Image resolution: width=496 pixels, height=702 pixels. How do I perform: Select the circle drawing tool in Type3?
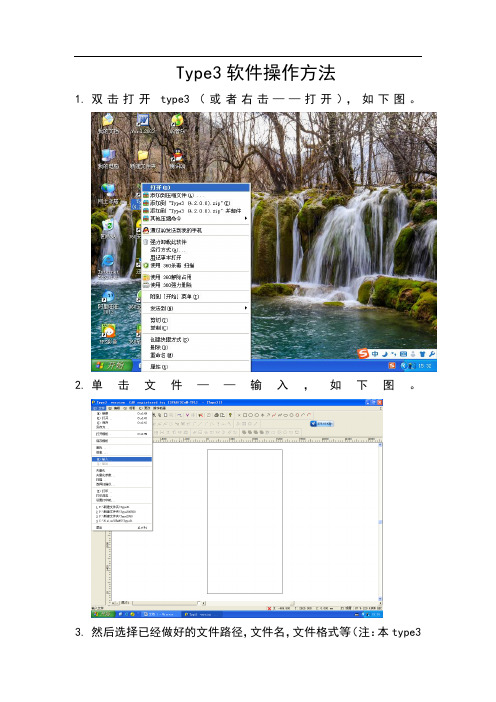pos(251,415)
